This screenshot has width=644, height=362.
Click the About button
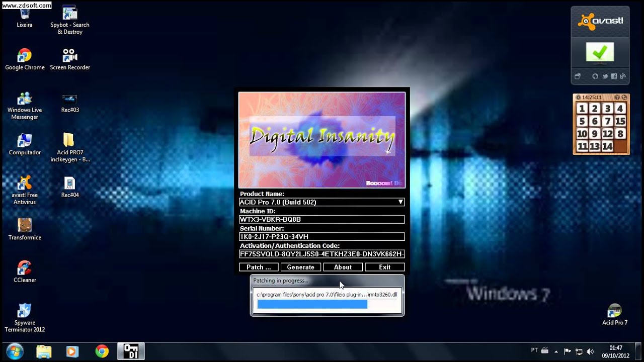(x=343, y=267)
